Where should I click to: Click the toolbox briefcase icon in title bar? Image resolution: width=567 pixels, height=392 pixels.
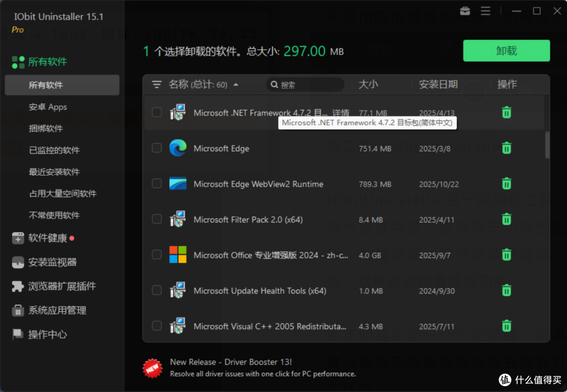[465, 11]
